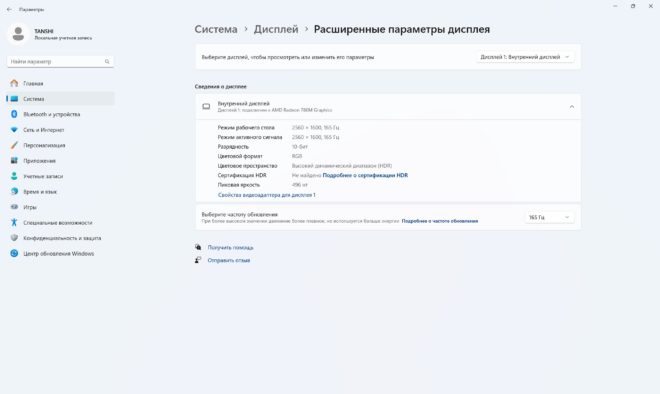
Task: Open Подробнее о сертификации HDR link
Action: (x=365, y=175)
